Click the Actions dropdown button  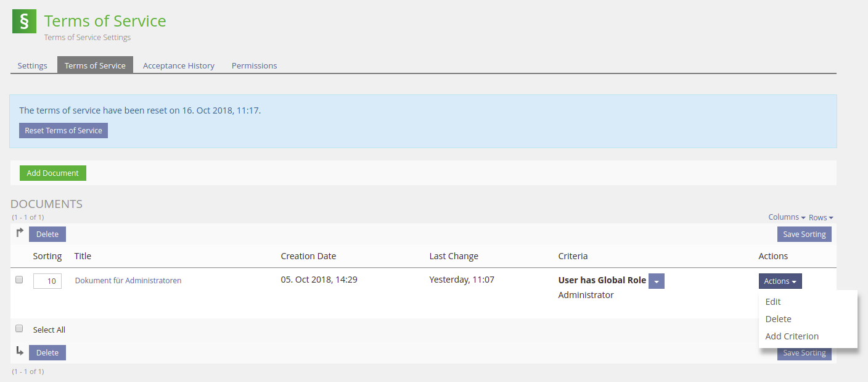(x=780, y=281)
